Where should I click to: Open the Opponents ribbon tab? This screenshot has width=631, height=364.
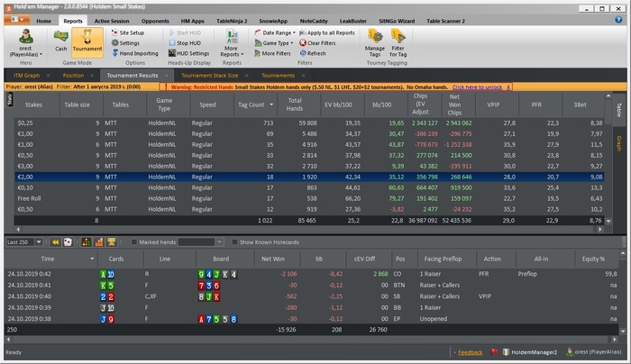tap(155, 21)
